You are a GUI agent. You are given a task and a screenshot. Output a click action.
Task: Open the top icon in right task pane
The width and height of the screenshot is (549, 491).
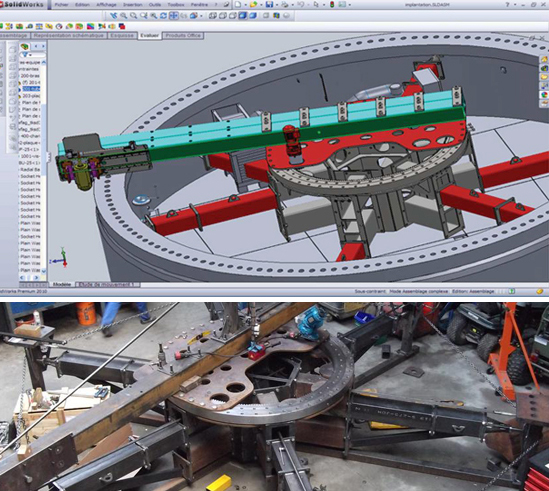(x=544, y=60)
